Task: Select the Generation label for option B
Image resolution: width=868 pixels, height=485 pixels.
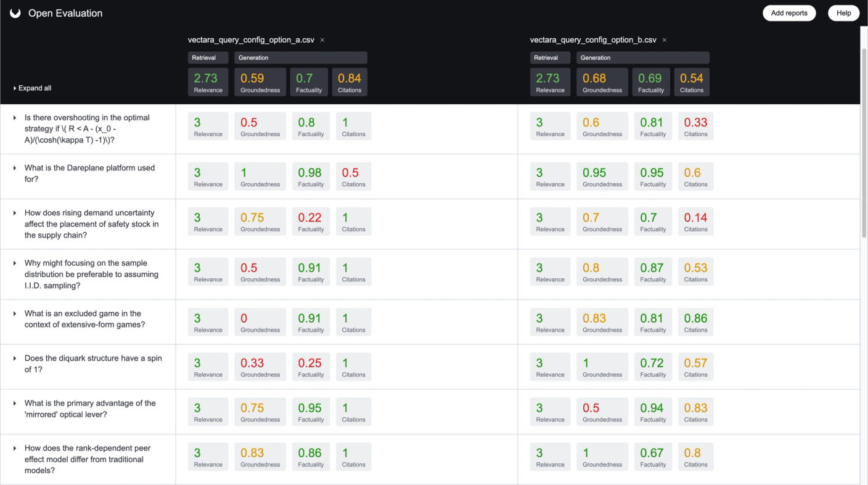Action: (642, 57)
